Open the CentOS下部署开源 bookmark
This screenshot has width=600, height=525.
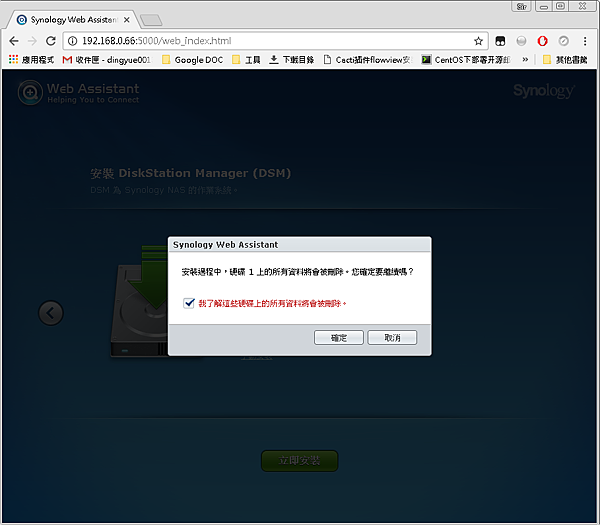tap(466, 60)
